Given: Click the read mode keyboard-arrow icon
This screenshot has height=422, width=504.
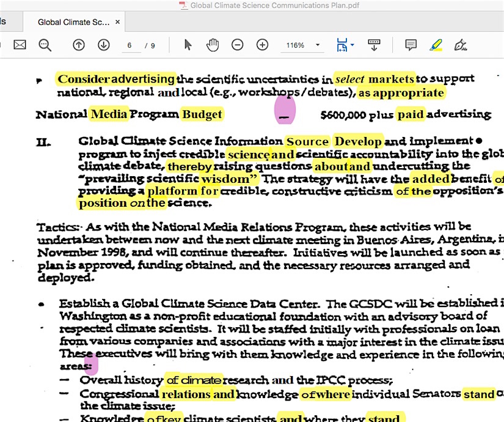Looking at the screenshot, I should pos(374,45).
